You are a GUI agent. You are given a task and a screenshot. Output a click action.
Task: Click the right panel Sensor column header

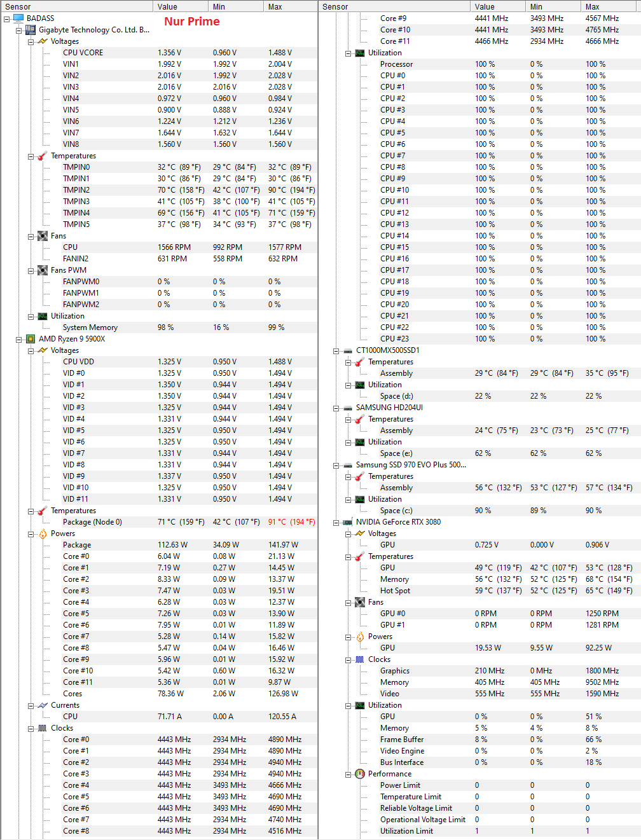click(395, 6)
